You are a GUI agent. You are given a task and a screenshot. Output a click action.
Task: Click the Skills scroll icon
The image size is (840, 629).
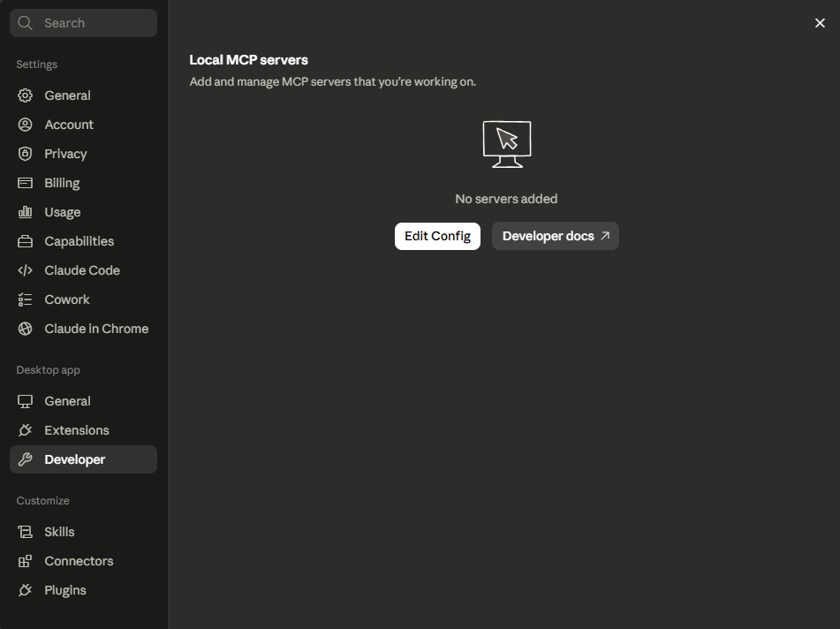[x=26, y=532]
